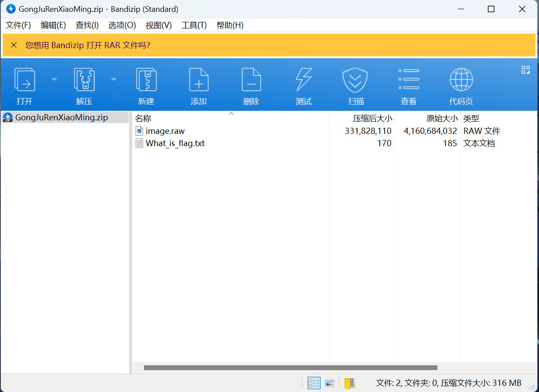Maximize the Bandizip window

(491, 9)
